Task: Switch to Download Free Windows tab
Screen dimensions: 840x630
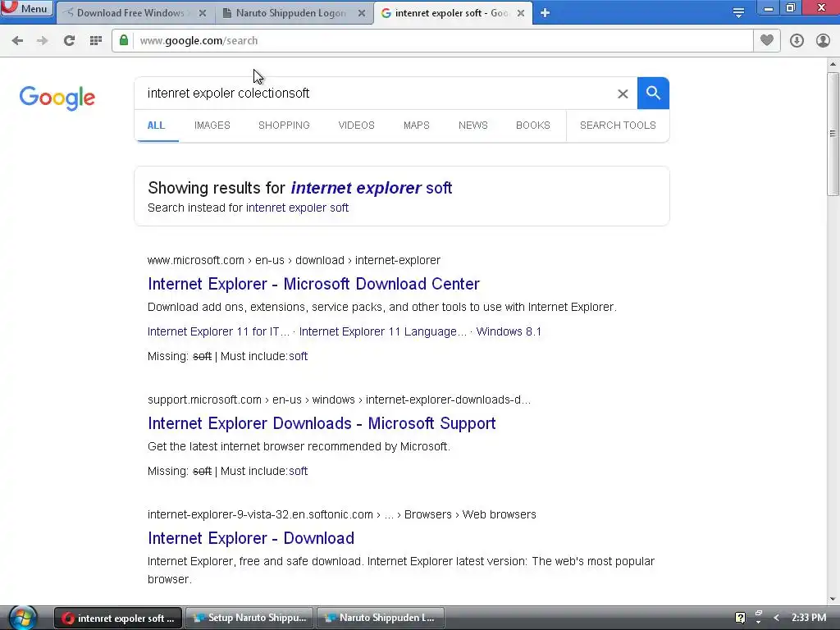Action: pos(130,13)
